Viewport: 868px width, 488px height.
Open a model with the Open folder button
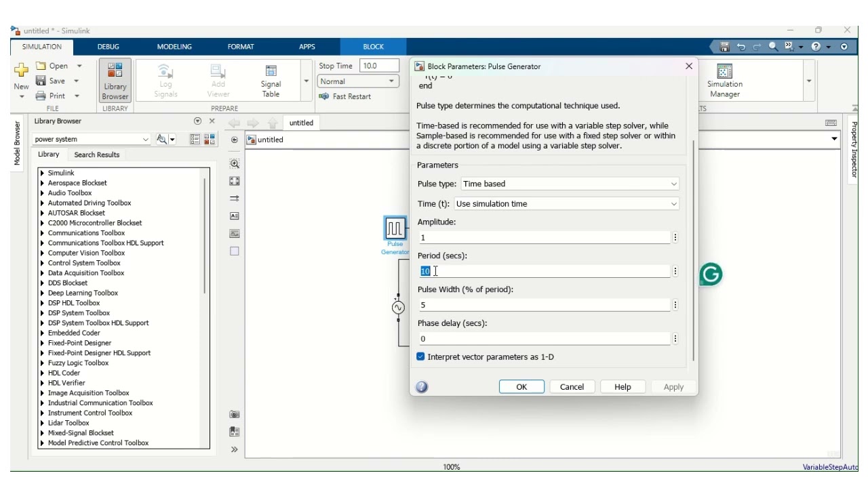pyautogui.click(x=52, y=66)
